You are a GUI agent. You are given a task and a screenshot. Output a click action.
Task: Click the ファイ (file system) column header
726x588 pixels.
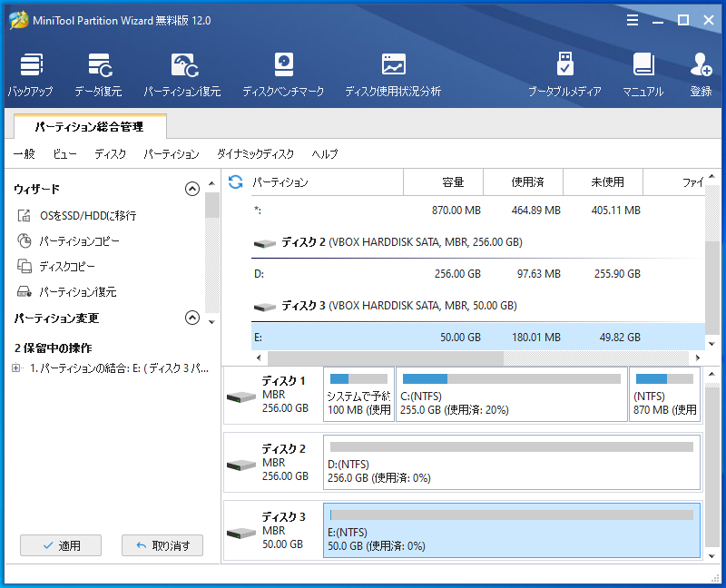674,182
